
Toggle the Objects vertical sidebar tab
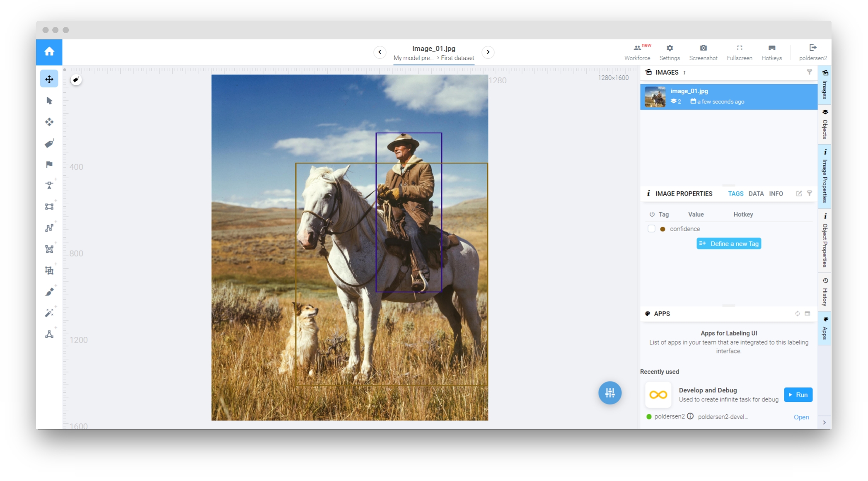[x=824, y=124]
